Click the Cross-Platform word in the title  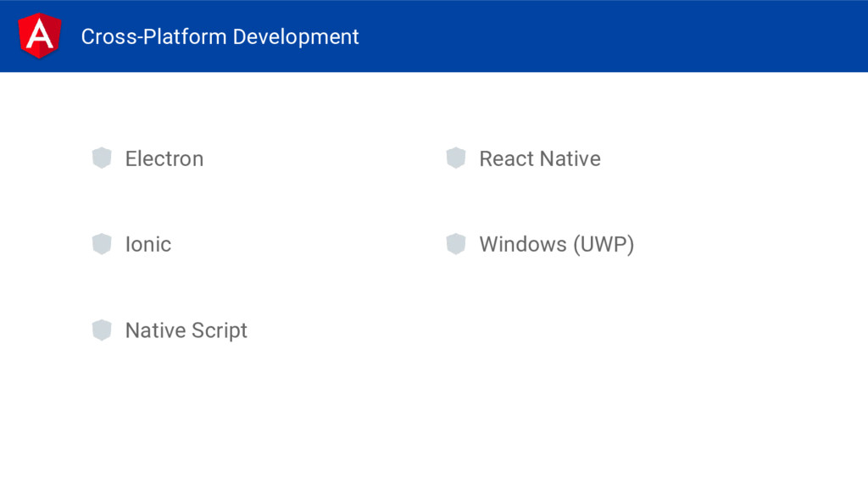tap(154, 36)
